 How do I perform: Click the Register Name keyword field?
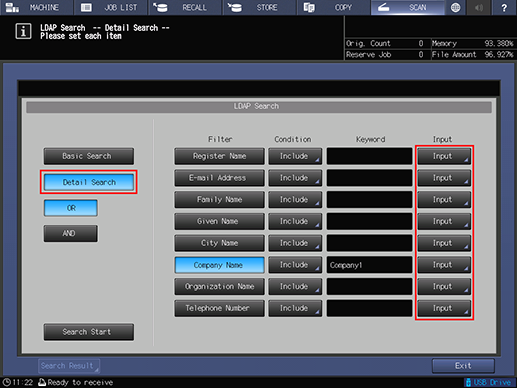tap(370, 156)
